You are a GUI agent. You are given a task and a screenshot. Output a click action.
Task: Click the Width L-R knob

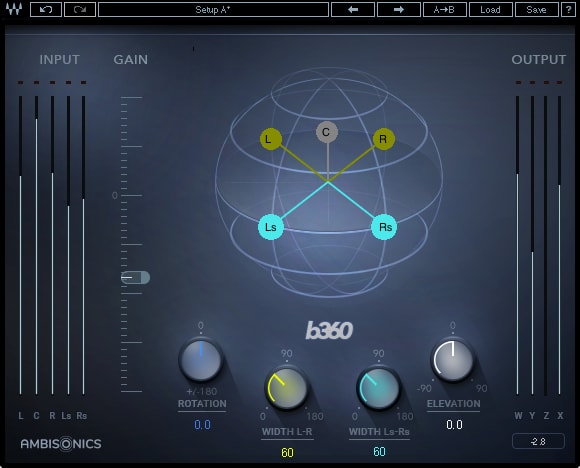point(286,388)
